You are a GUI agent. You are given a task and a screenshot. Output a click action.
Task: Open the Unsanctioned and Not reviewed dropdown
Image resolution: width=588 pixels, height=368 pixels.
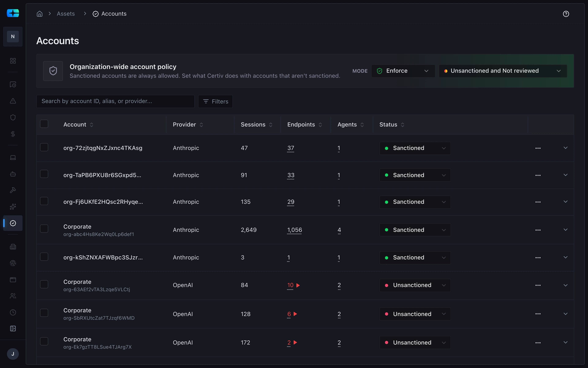pos(503,71)
